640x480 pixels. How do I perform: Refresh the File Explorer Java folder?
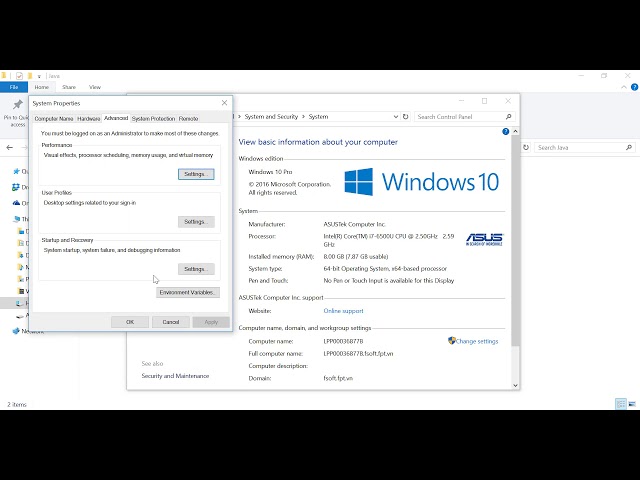(526, 147)
